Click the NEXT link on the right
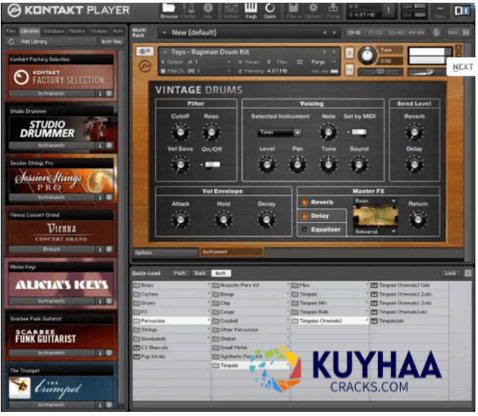The image size is (478, 416). point(463,67)
